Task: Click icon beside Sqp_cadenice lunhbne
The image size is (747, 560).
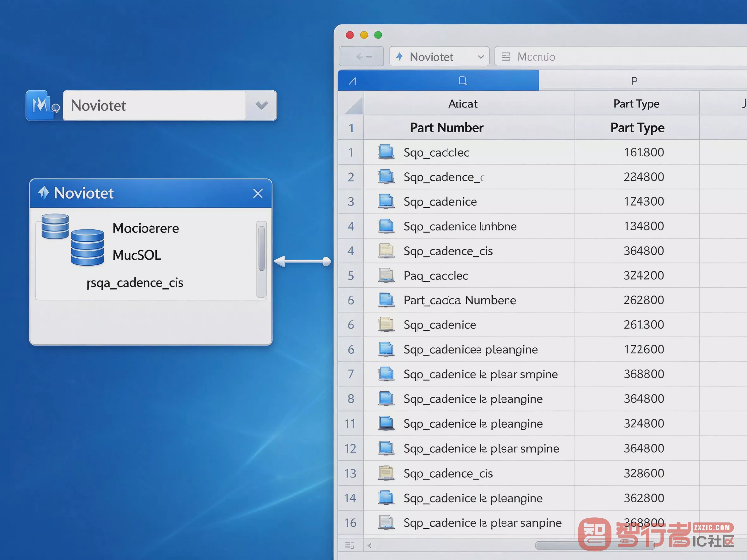Action: coord(386,226)
